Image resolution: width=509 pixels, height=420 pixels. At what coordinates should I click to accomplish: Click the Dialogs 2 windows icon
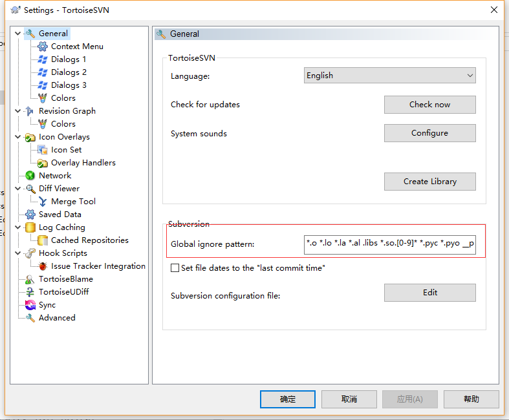coord(43,72)
